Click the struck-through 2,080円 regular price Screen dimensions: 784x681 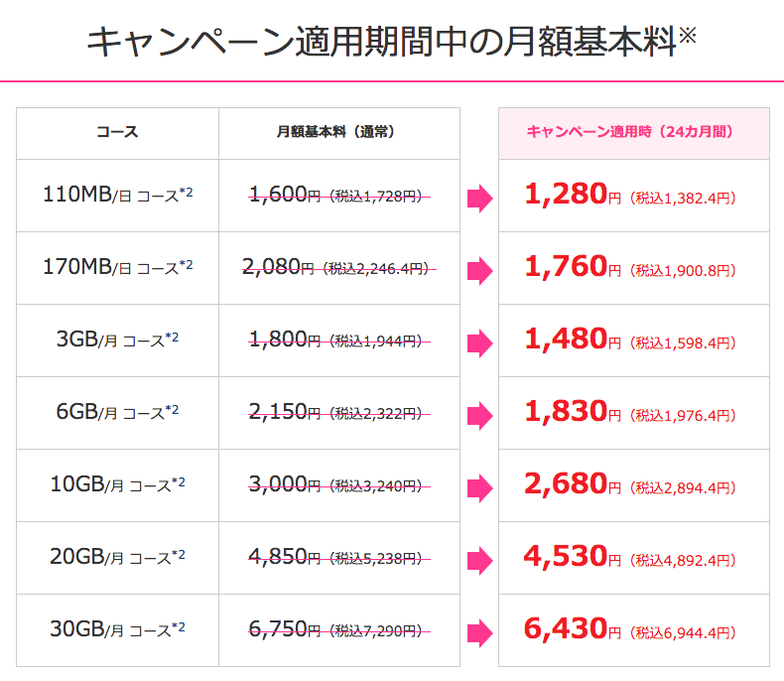coord(278,267)
